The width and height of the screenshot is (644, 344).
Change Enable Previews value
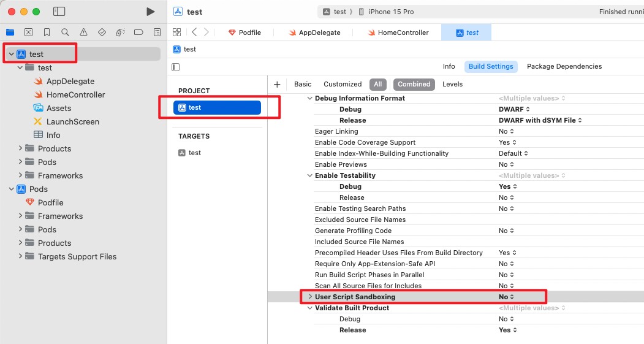point(506,164)
